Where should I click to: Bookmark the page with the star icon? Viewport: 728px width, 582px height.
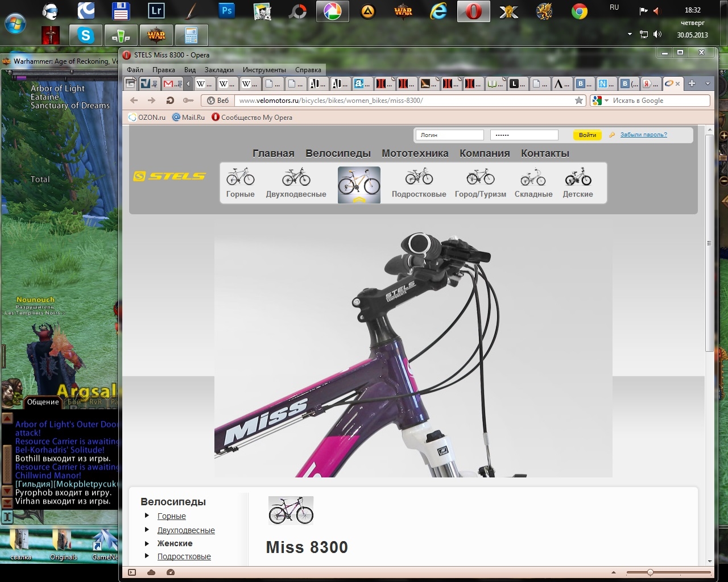point(579,101)
